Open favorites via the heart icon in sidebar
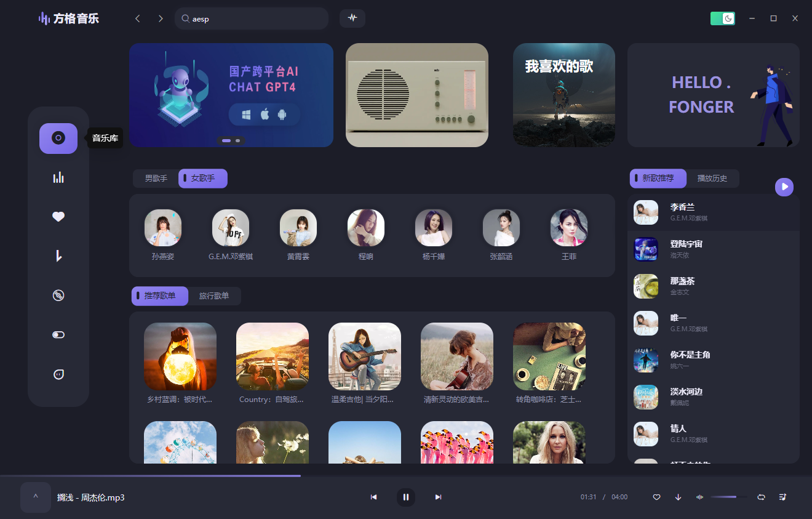The height and width of the screenshot is (519, 812). (x=58, y=216)
